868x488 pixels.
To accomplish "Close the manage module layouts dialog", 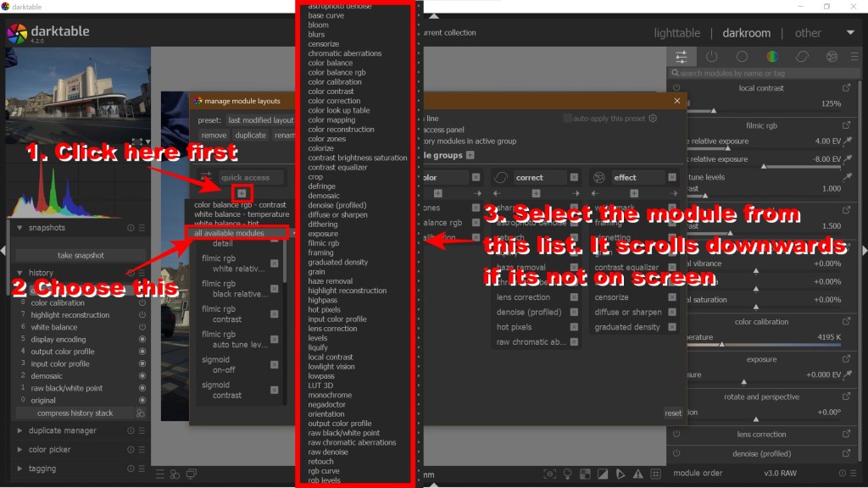I will 677,101.
